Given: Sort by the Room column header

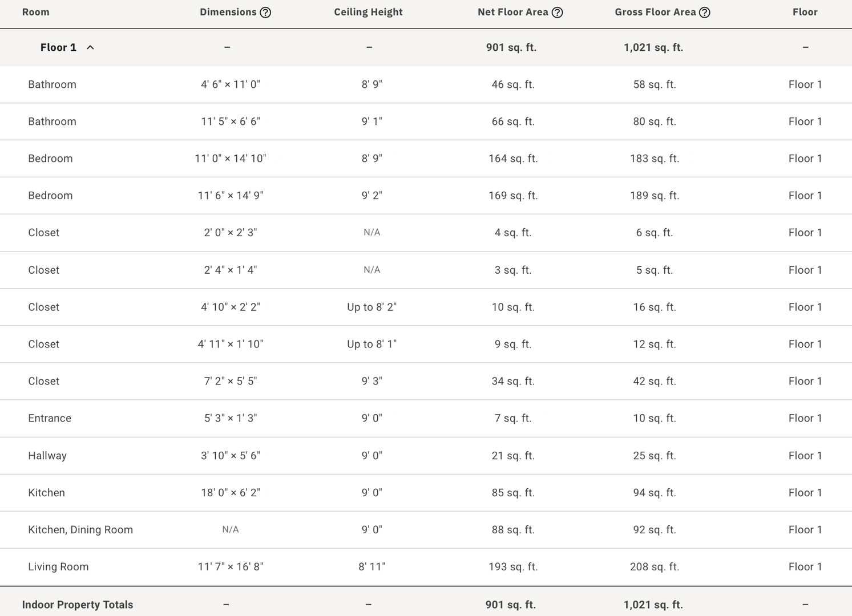Looking at the screenshot, I should pos(35,12).
